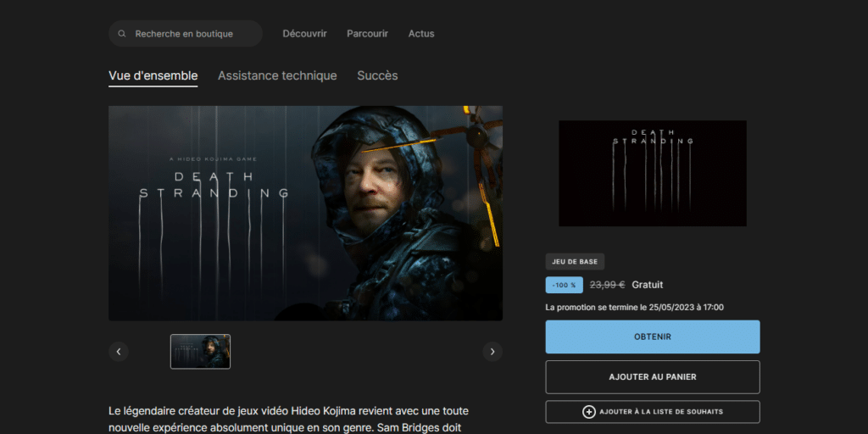
Task: Click the plus icon on the wishlist button
Action: [x=589, y=412]
